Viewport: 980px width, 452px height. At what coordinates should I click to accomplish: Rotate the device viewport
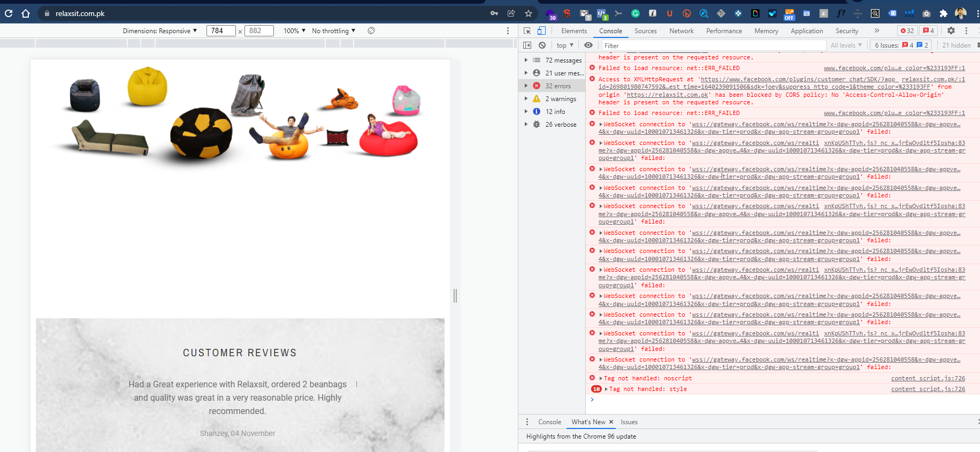371,31
